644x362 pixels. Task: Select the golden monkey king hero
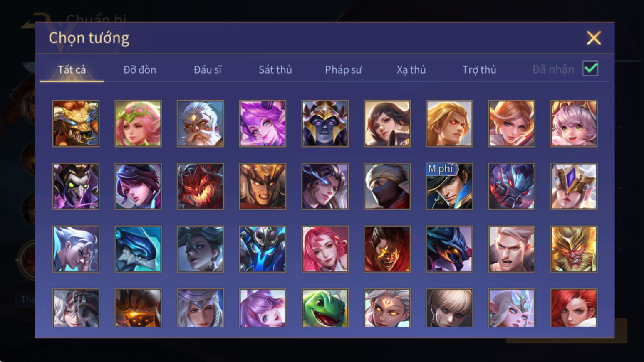[574, 249]
